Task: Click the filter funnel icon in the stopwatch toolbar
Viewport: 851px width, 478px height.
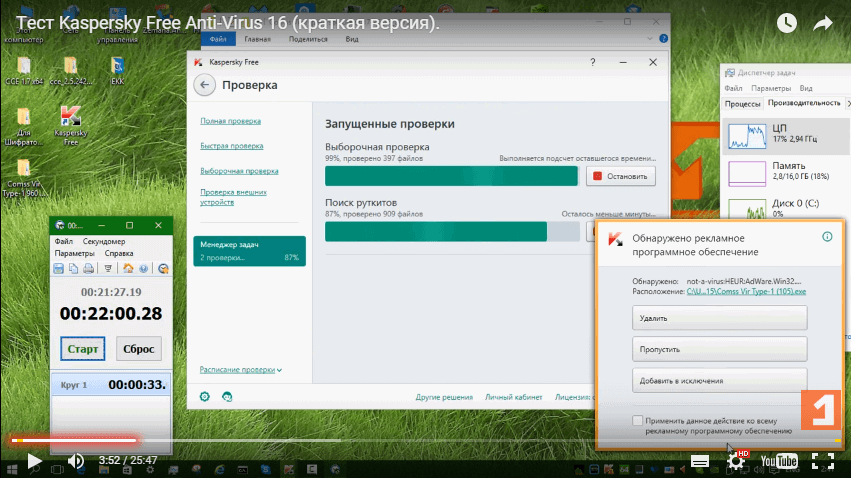Action: click(108, 268)
